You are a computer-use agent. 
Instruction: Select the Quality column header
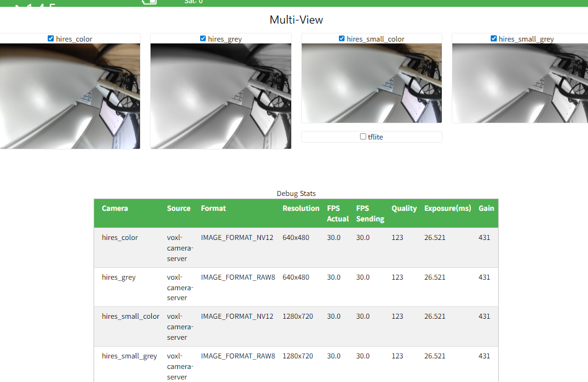[x=404, y=208]
